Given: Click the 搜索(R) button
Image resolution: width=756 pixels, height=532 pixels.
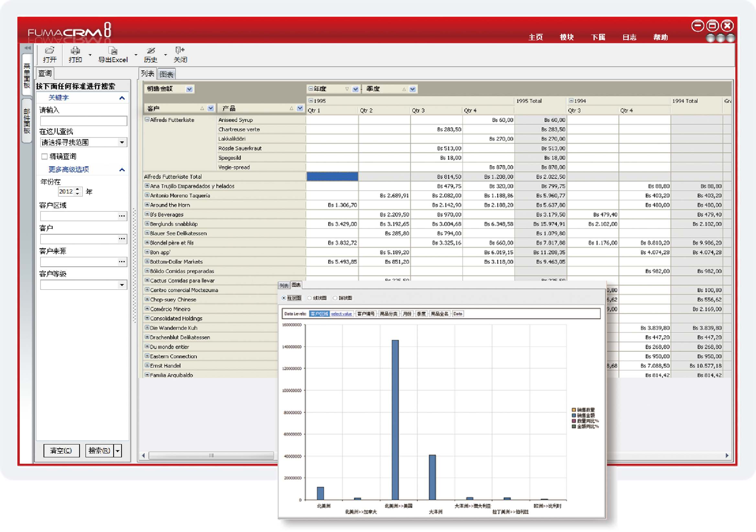Looking at the screenshot, I should point(99,450).
